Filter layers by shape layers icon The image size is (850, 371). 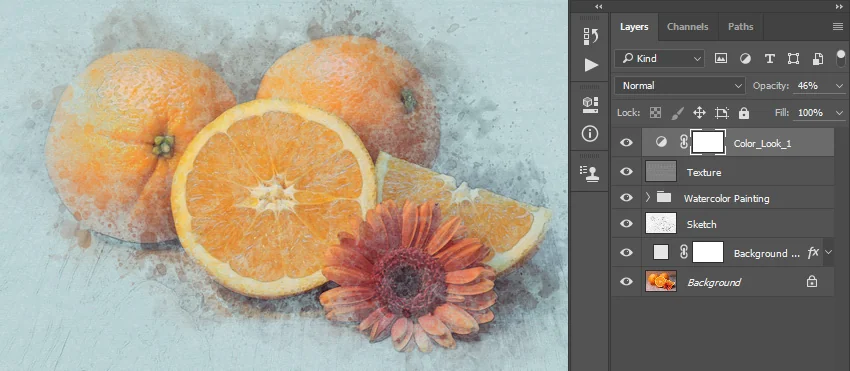coord(793,59)
